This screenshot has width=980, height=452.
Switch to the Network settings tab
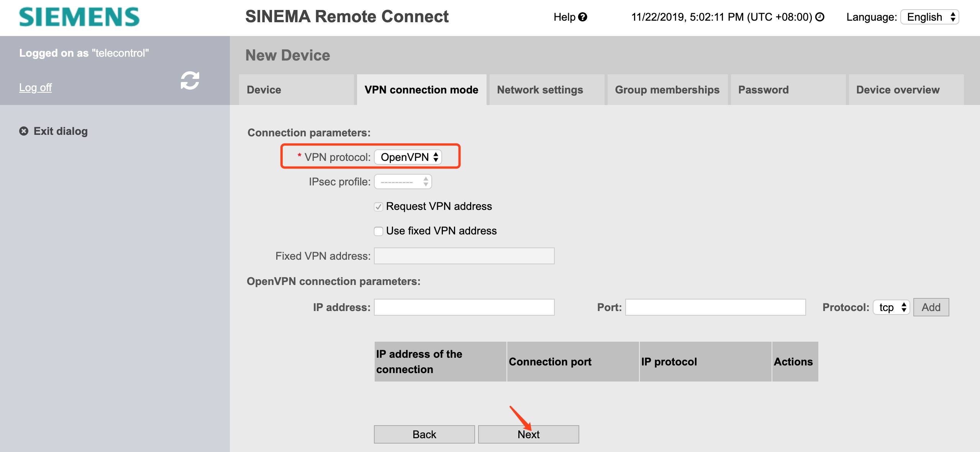click(x=540, y=90)
